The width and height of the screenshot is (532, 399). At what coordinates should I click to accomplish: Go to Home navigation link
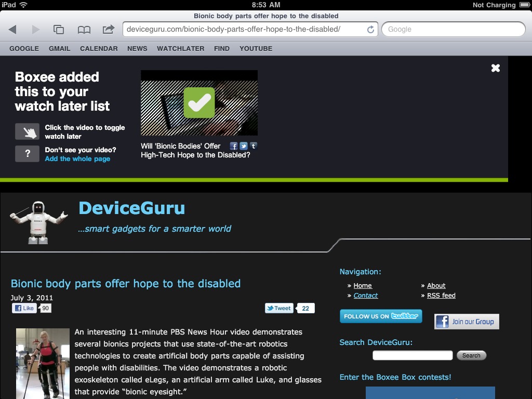363,286
